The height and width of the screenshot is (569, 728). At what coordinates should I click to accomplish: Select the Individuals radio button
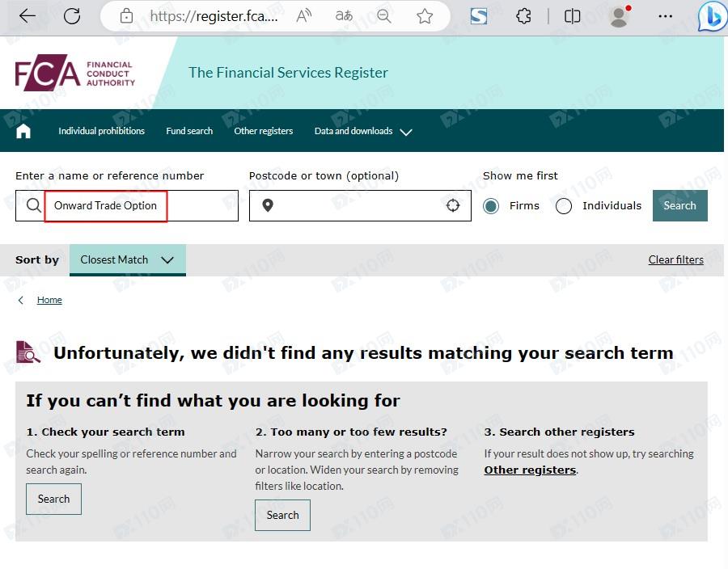point(564,206)
